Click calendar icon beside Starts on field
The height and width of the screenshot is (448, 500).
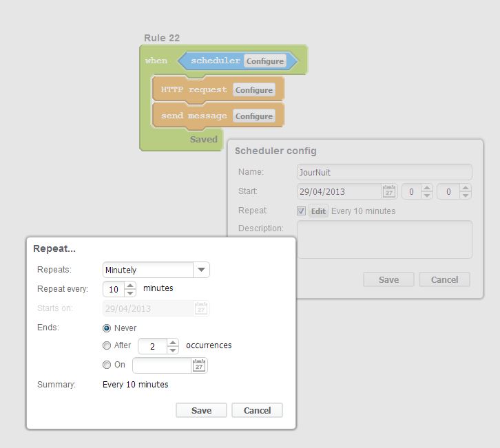pyautogui.click(x=201, y=308)
